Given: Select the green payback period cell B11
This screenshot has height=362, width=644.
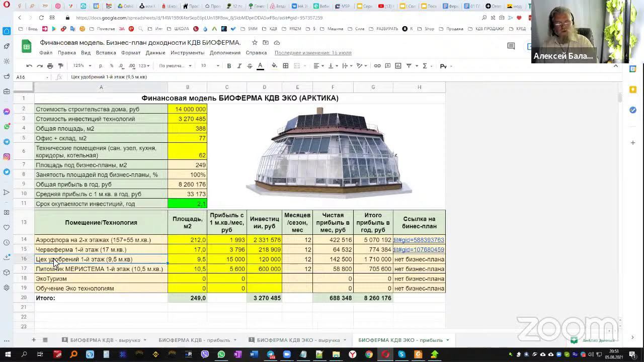Looking at the screenshot, I should (187, 204).
